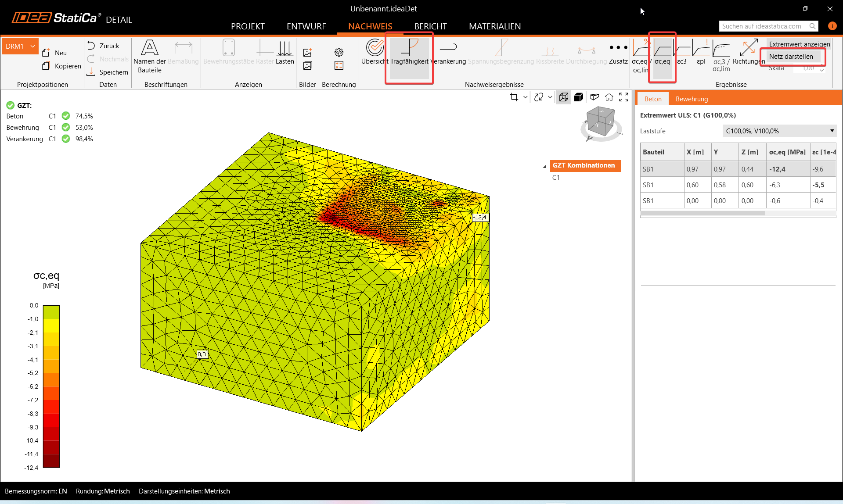
Task: Collapse the GZT Kombinationen tree
Action: click(544, 166)
